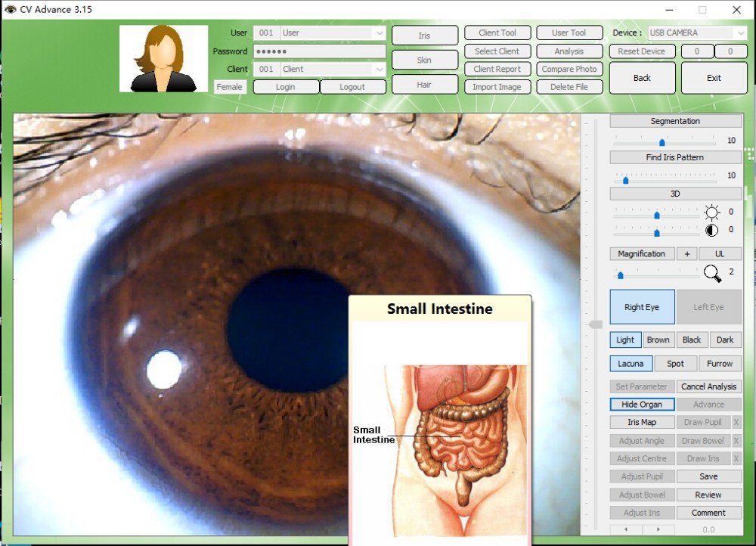This screenshot has width=756, height=546.
Task: Click the contrast adjustment icon
Action: pyautogui.click(x=711, y=230)
